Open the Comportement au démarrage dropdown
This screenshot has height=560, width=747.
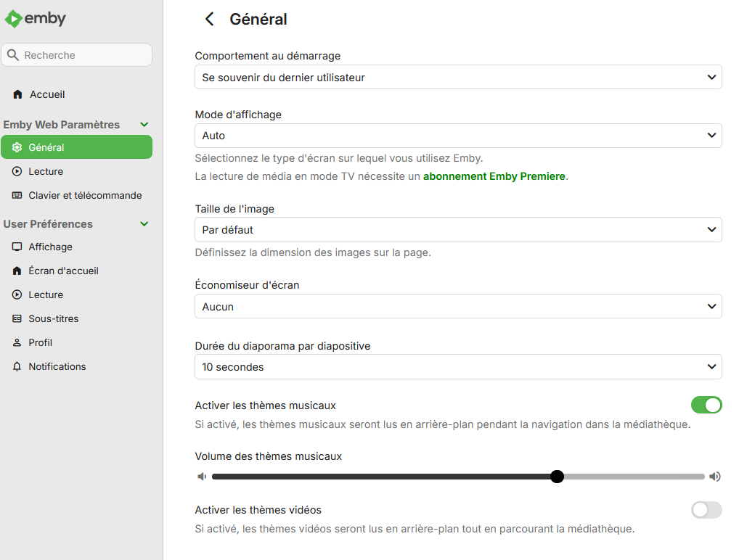coord(458,77)
